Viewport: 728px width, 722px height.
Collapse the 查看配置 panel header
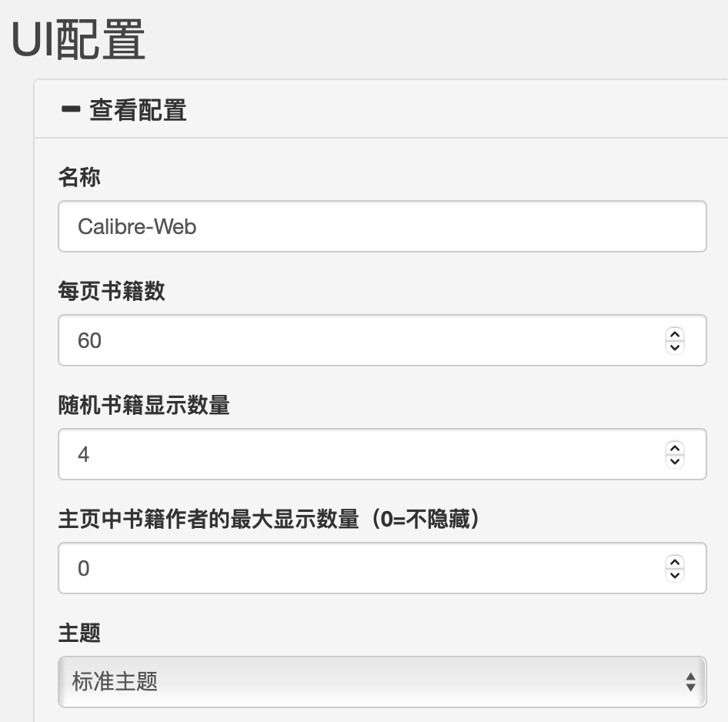[x=138, y=111]
